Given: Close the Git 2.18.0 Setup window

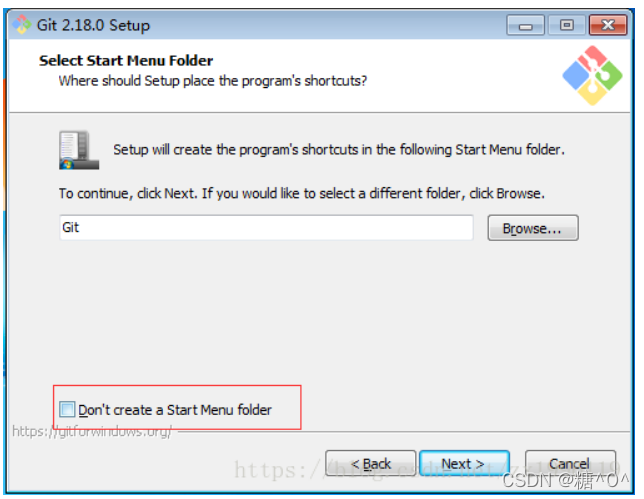Looking at the screenshot, I should 608,25.
